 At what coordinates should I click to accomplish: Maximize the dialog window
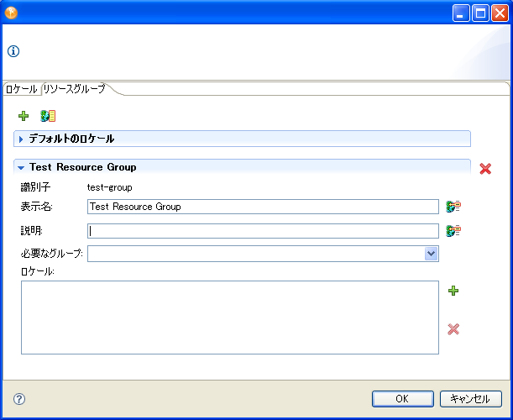pos(480,13)
